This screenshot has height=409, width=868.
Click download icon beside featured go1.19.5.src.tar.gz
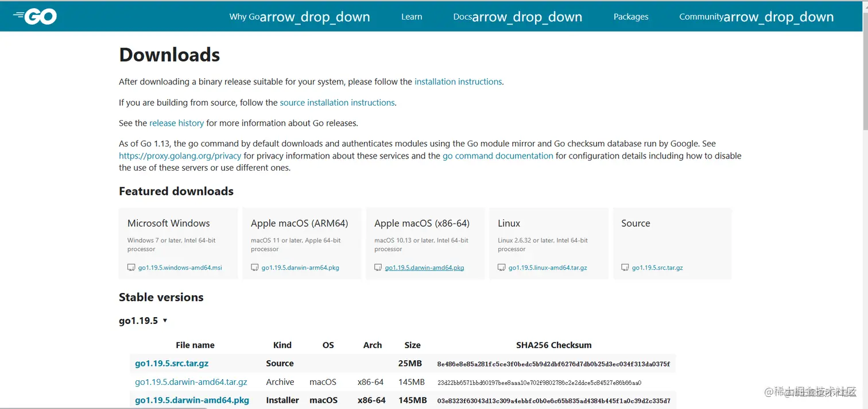click(x=625, y=268)
